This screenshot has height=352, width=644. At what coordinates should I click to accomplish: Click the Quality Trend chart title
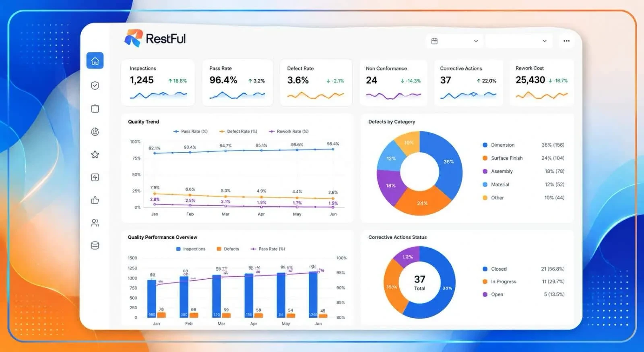click(143, 122)
